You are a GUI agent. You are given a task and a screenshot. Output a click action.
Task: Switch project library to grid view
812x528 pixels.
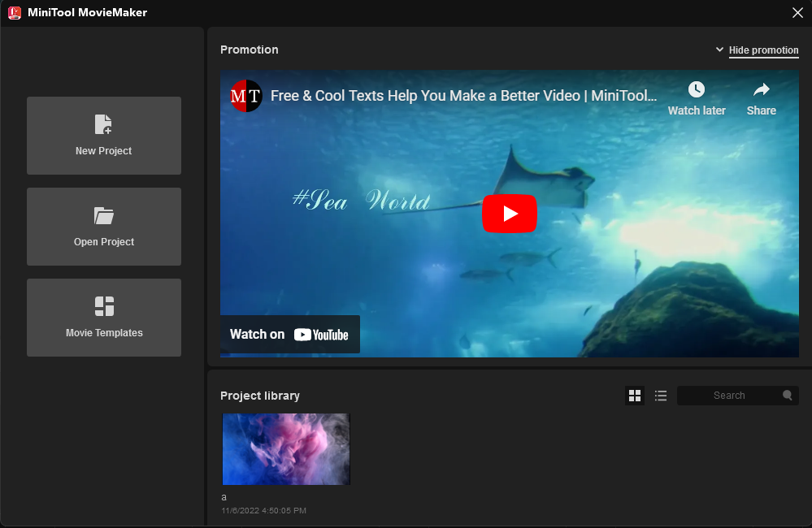[x=635, y=396]
